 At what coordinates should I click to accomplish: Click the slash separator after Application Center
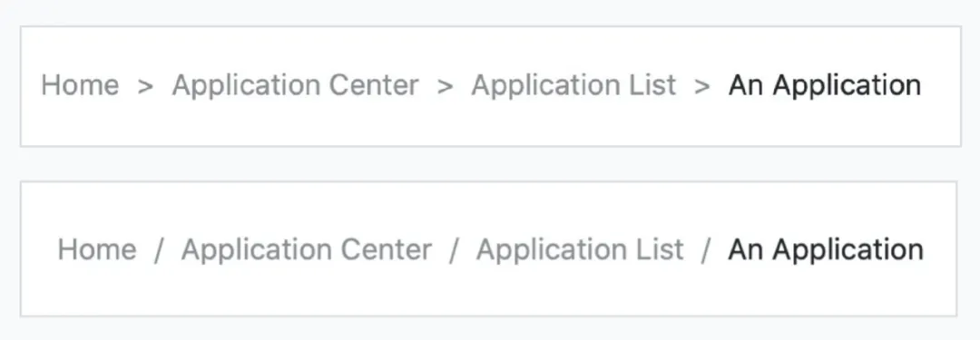tap(454, 250)
